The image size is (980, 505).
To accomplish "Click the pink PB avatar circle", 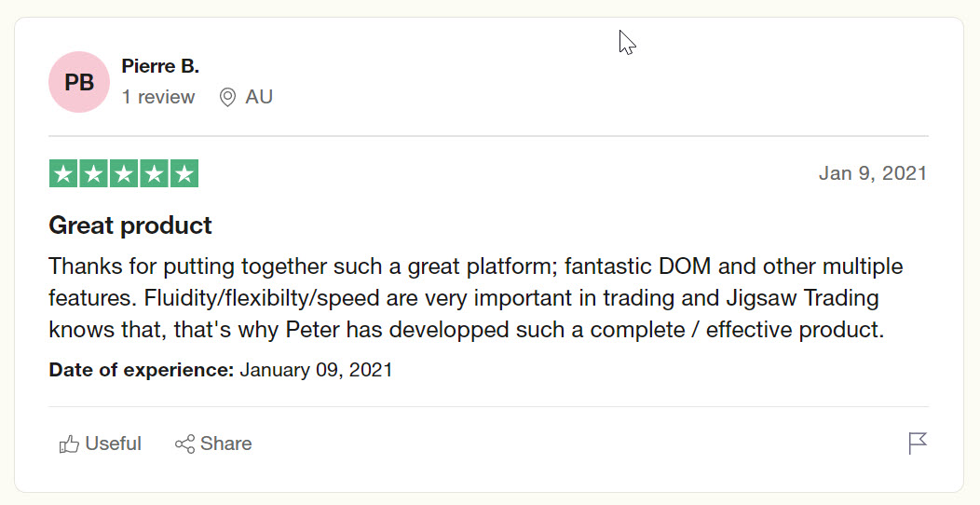I will click(x=79, y=82).
